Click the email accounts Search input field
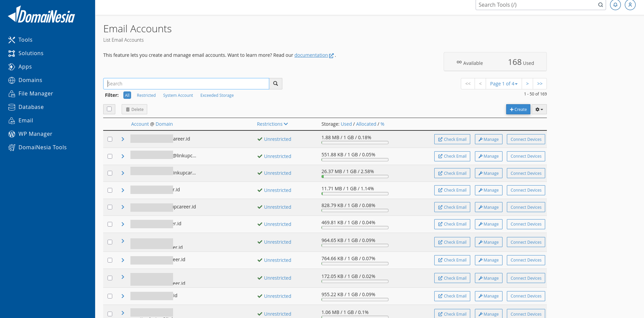 point(186,84)
